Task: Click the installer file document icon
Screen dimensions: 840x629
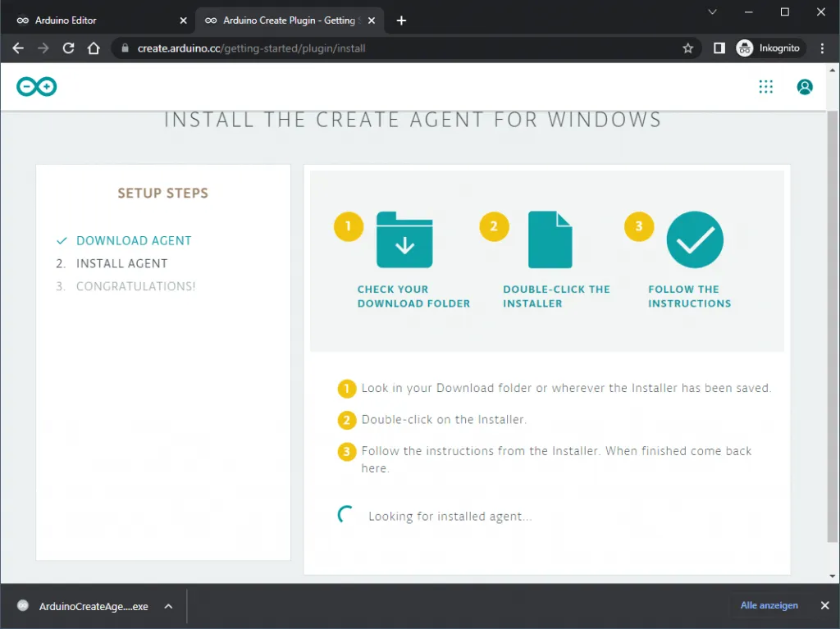Action: point(550,239)
